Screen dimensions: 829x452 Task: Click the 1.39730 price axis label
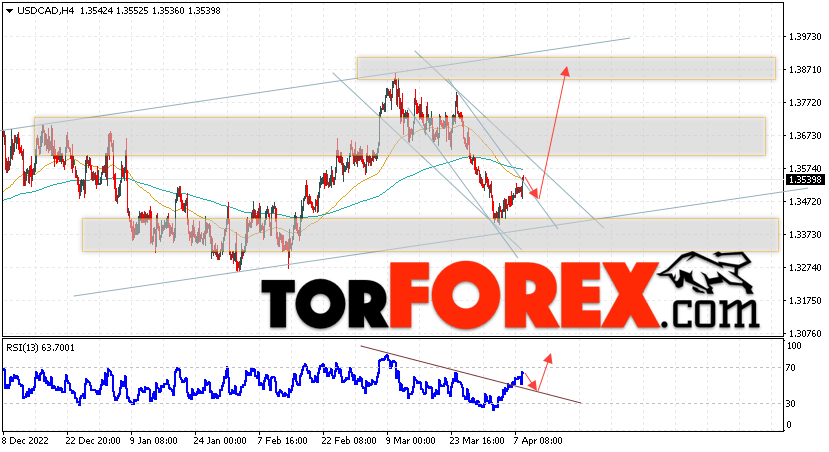pyautogui.click(x=805, y=37)
